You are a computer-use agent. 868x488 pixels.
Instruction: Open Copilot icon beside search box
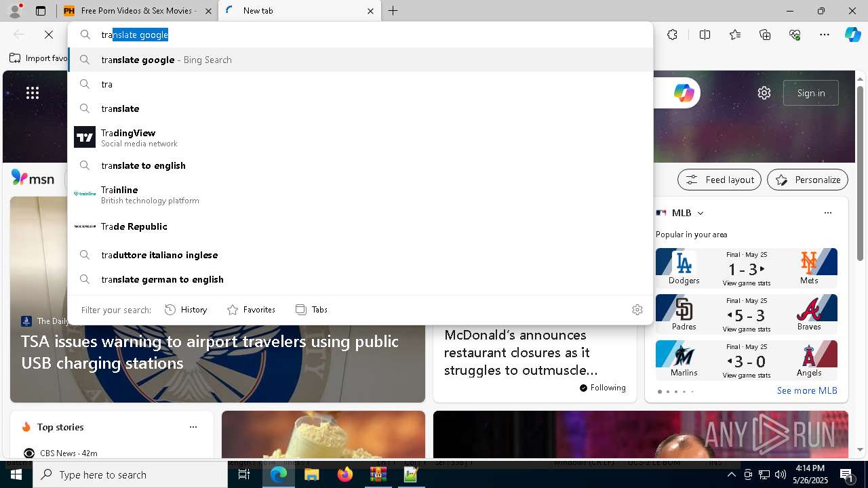point(684,93)
